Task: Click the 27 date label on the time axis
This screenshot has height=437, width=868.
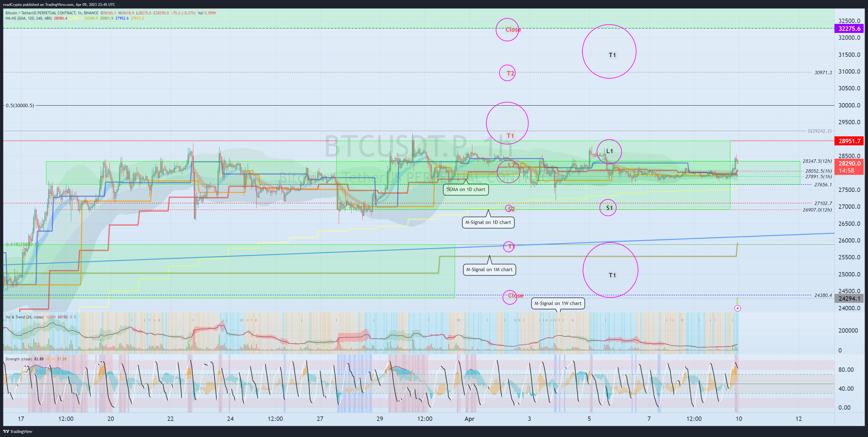Action: pyautogui.click(x=320, y=419)
